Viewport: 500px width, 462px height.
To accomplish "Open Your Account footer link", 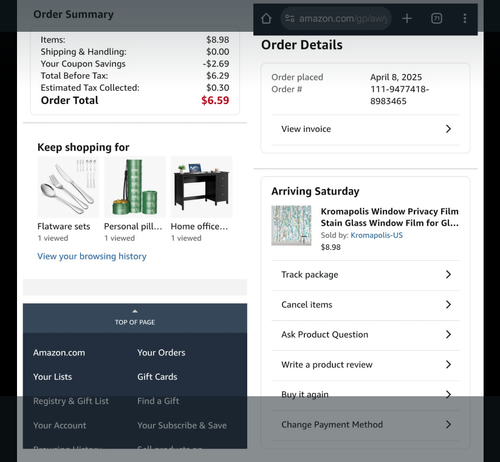I will pos(60,426).
